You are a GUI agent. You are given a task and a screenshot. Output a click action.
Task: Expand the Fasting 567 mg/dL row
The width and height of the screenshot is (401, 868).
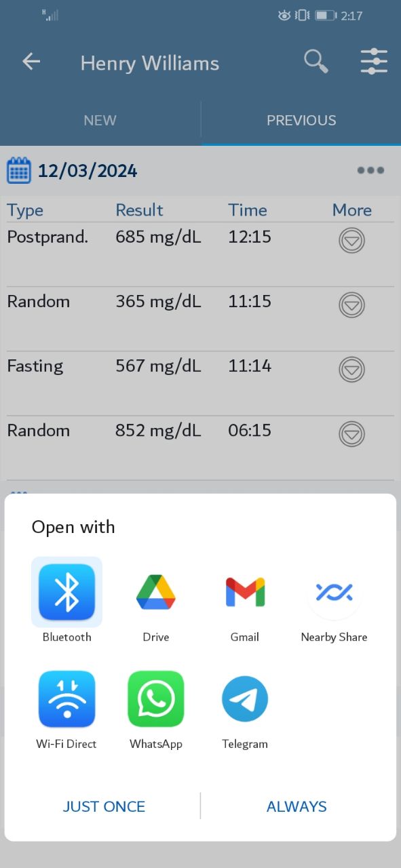(351, 369)
